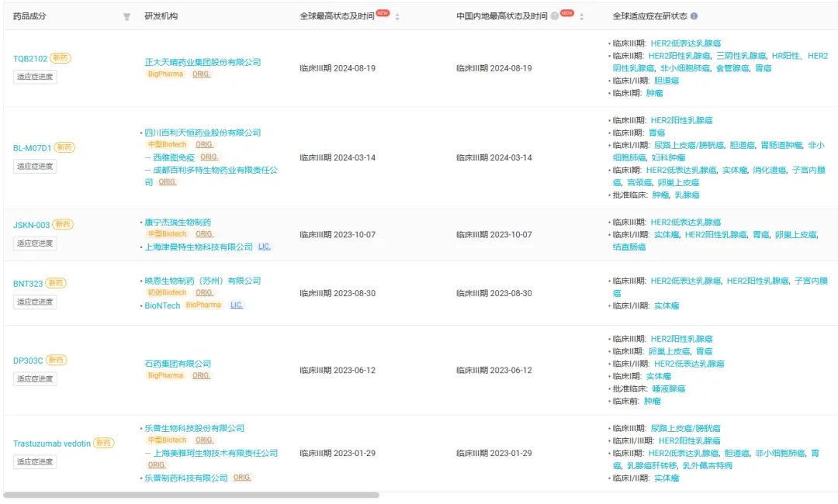Open 乳外佩吉特病 indication link
Screen dimensions: 838x504
tap(707, 466)
